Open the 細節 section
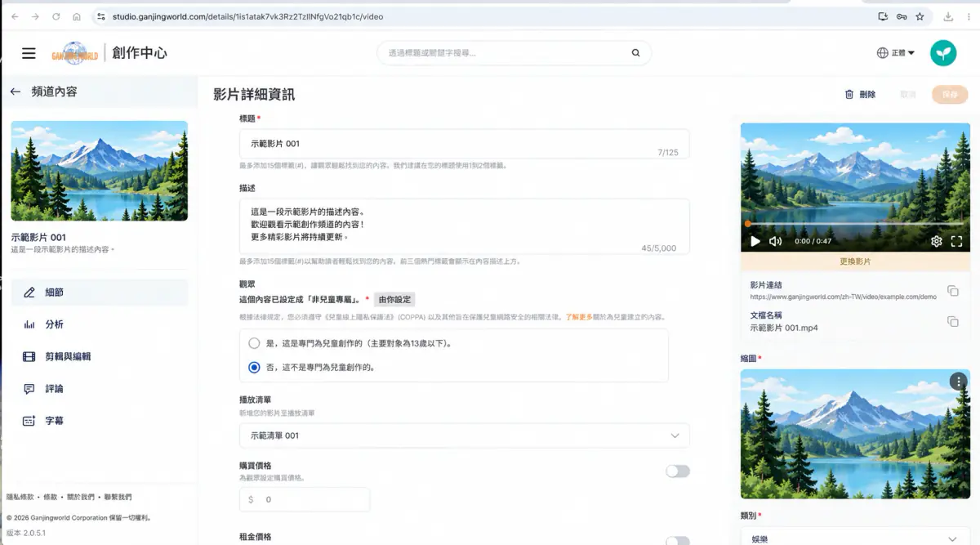This screenshot has height=545, width=980. coord(100,293)
